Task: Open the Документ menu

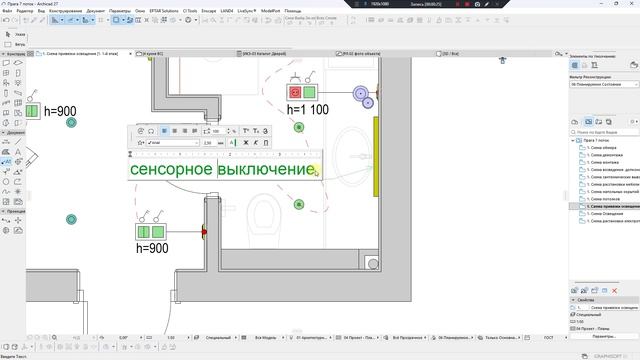Action: [96, 11]
